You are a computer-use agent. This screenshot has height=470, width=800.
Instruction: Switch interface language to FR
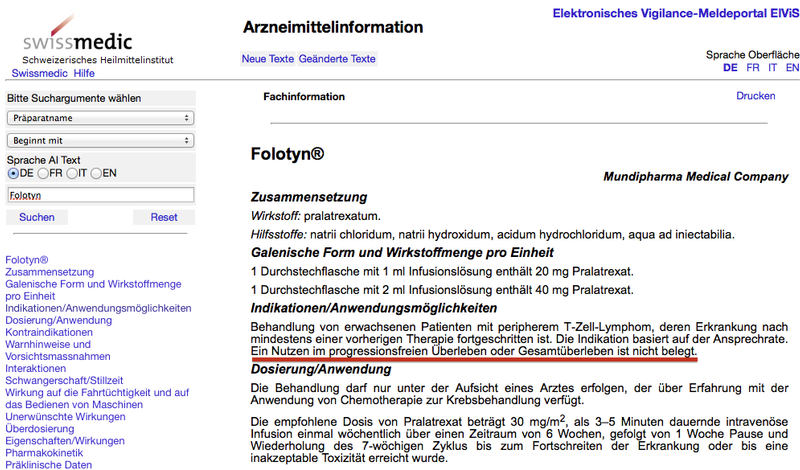(753, 68)
